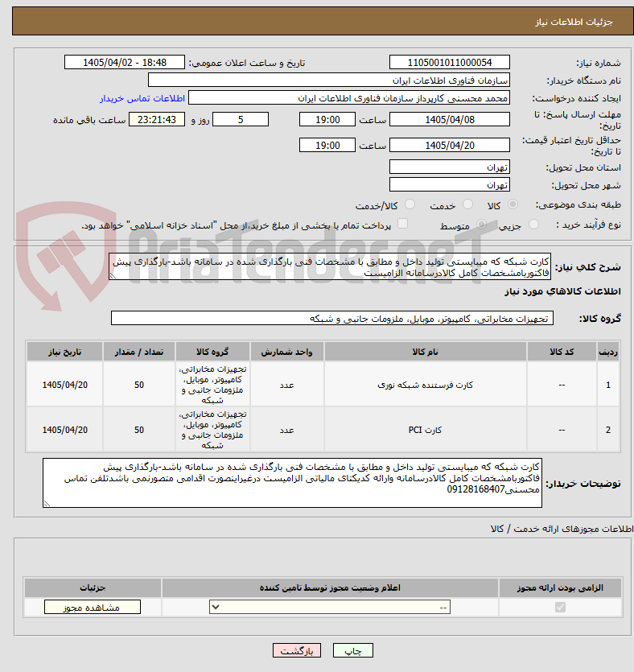634x672 pixels.
Task: Click the مشاهده مجوز button
Action: pyautogui.click(x=92, y=608)
